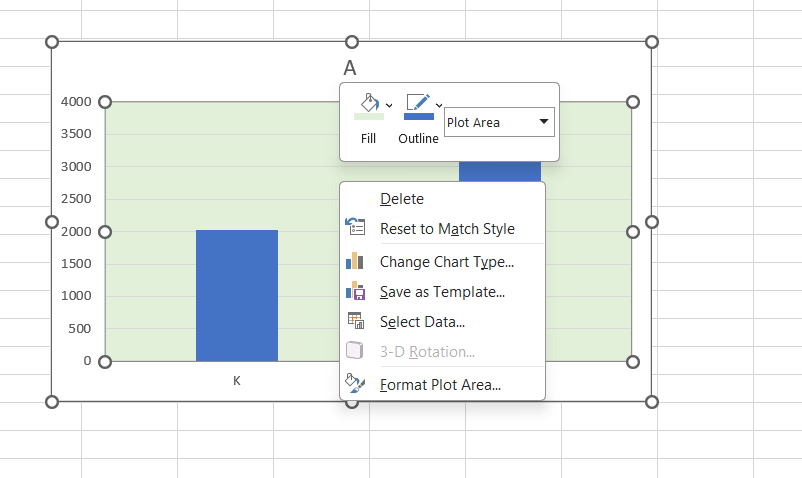
Task: Click the Reset to Match Style icon
Action: tap(355, 226)
